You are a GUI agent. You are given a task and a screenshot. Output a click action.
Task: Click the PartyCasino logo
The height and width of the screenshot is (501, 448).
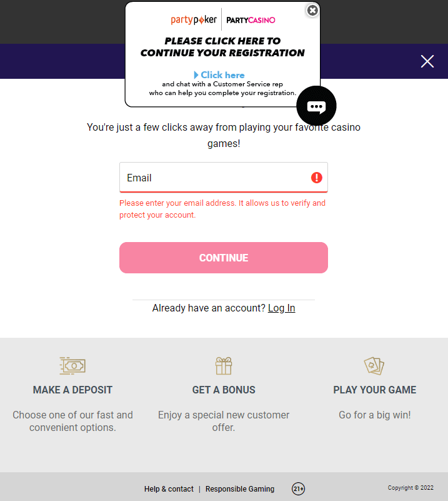(x=251, y=20)
